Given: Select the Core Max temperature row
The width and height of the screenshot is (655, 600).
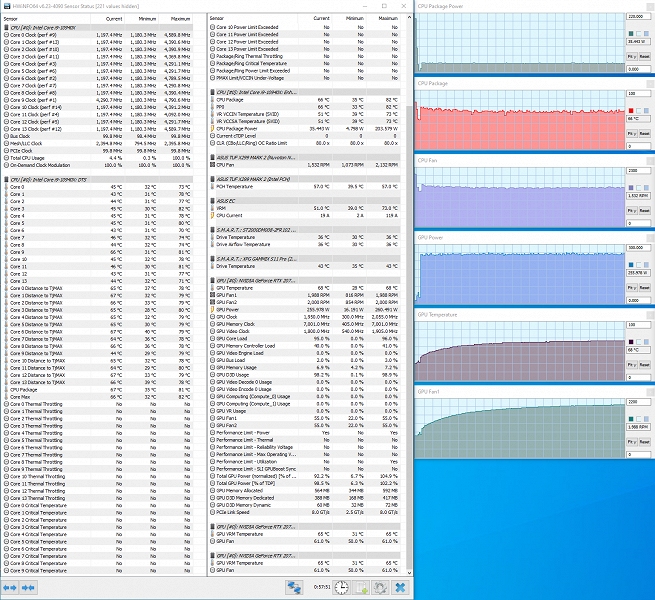Looking at the screenshot, I should point(97,397).
